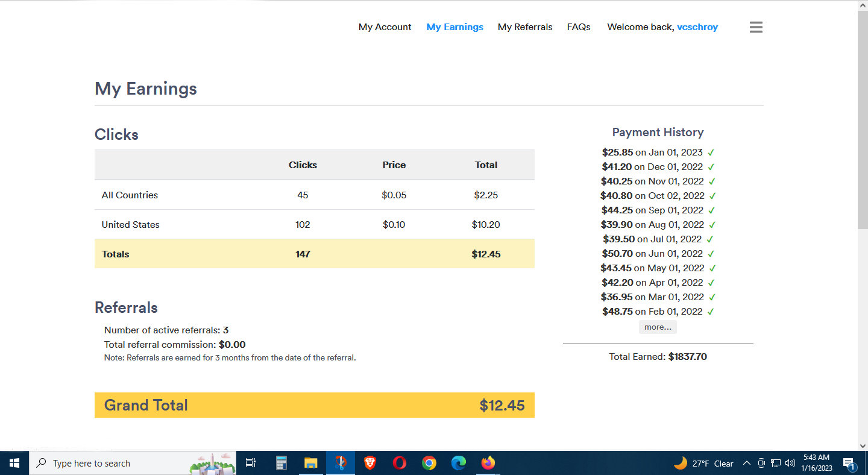Click the Meet Now tray icon
This screenshot has height=475, width=868.
click(x=761, y=463)
